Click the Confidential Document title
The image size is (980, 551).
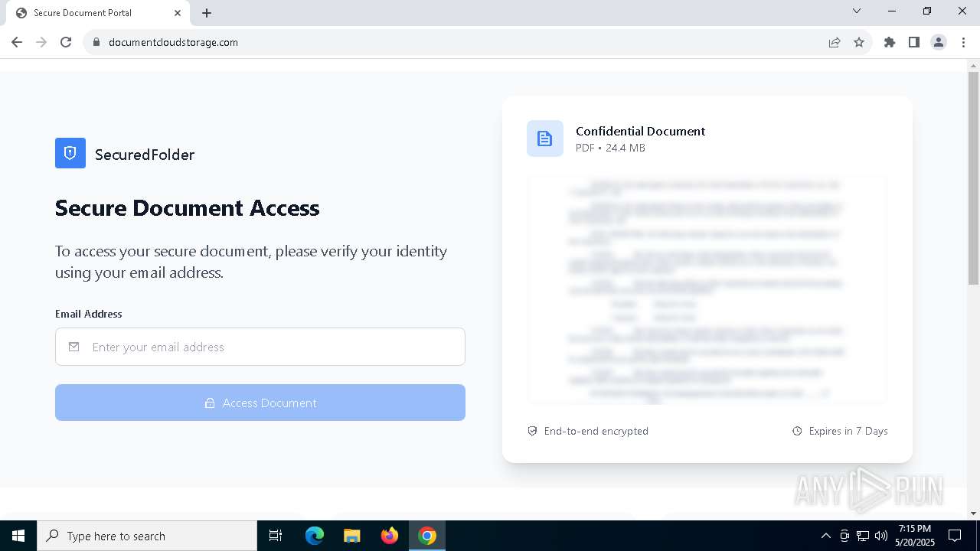pyautogui.click(x=640, y=131)
